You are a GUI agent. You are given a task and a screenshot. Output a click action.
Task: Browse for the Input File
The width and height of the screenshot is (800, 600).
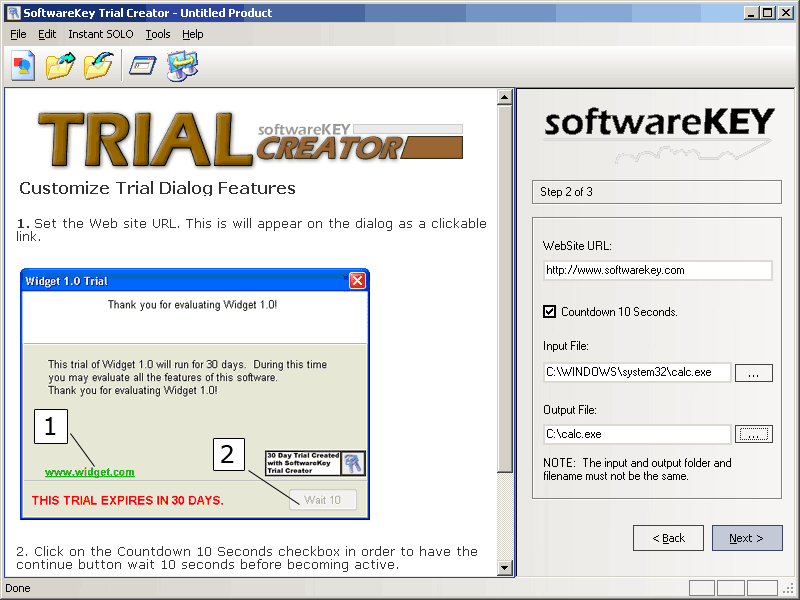coord(754,373)
